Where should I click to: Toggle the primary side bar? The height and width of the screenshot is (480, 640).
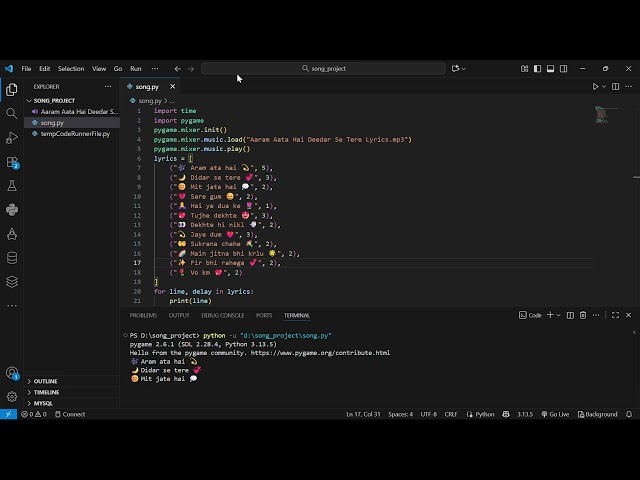click(538, 69)
